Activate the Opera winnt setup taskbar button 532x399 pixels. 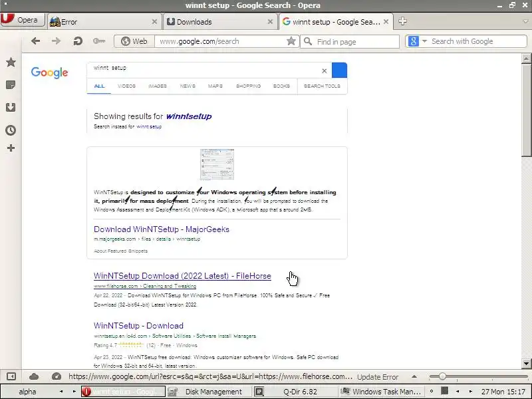click(123, 392)
